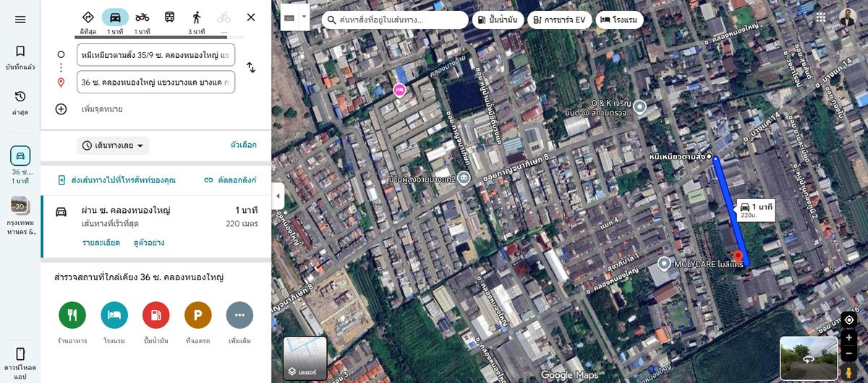Select the restaurants nearby icon
Image resolution: width=868 pixels, height=383 pixels.
pos(72,315)
